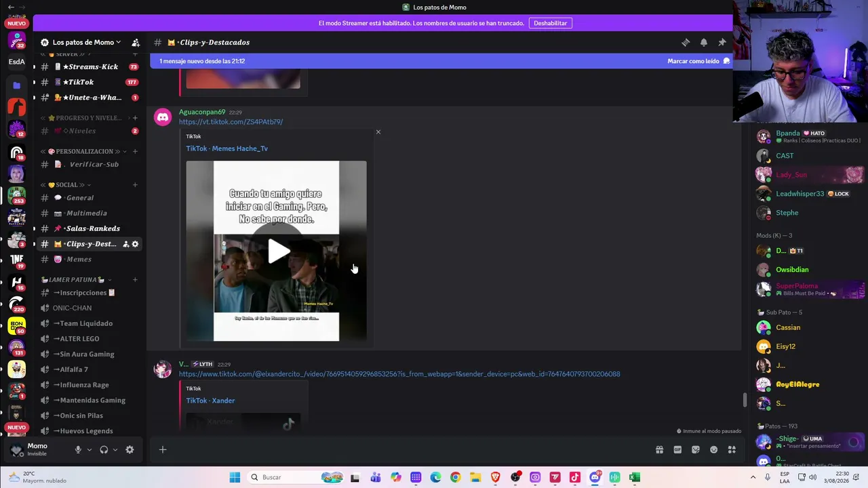The width and height of the screenshot is (868, 488).
Task: Open File Explorer from taskbar
Action: click(x=475, y=477)
